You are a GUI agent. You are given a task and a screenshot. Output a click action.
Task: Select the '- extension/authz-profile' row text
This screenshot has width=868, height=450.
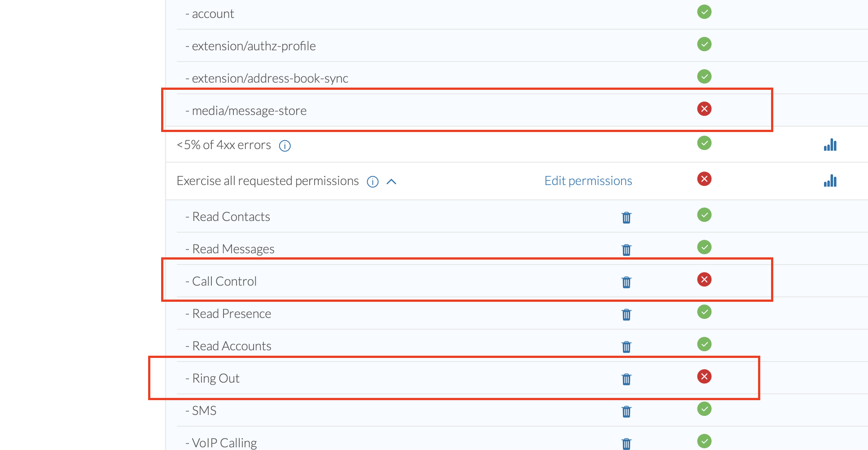tap(250, 46)
